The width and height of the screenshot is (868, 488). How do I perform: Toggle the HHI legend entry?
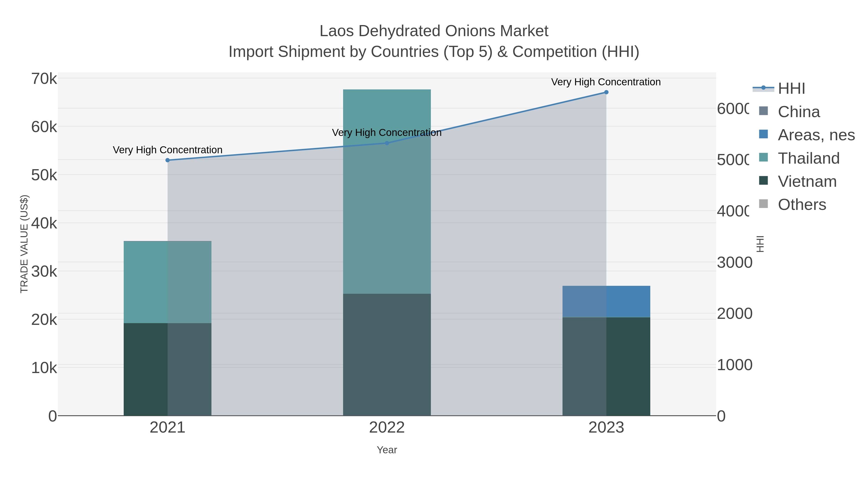779,89
